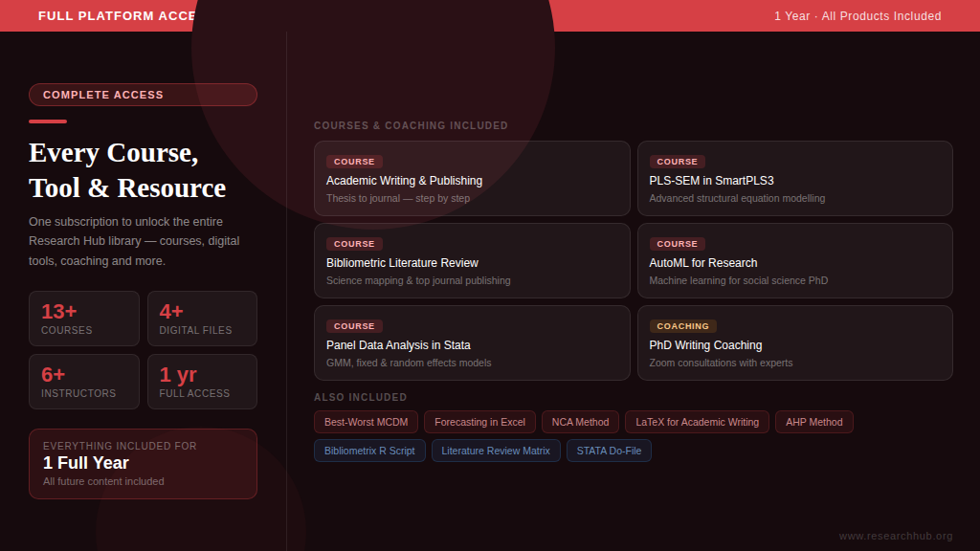Viewport: 980px width, 551px height.
Task: Open the 1 Full Year pricing panel
Action: pos(143,463)
